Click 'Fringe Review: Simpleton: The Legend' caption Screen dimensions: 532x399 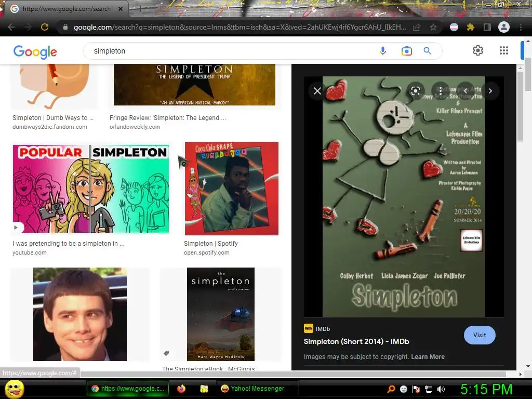pyautogui.click(x=168, y=118)
